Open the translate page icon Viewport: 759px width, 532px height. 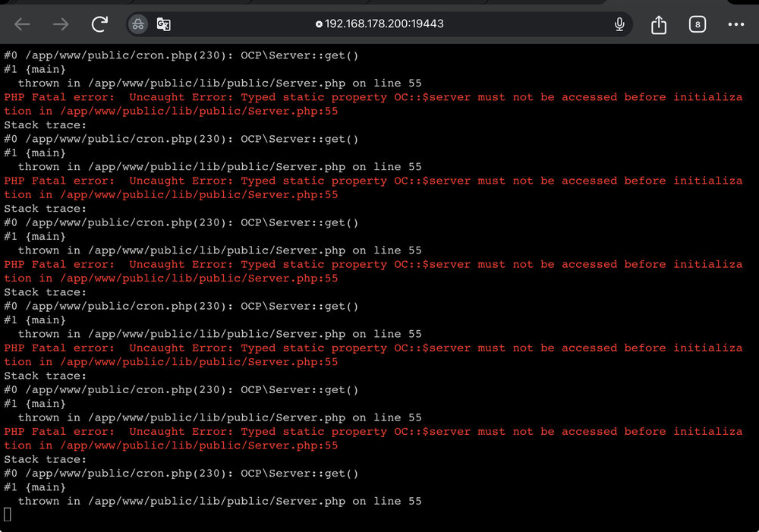(x=164, y=24)
